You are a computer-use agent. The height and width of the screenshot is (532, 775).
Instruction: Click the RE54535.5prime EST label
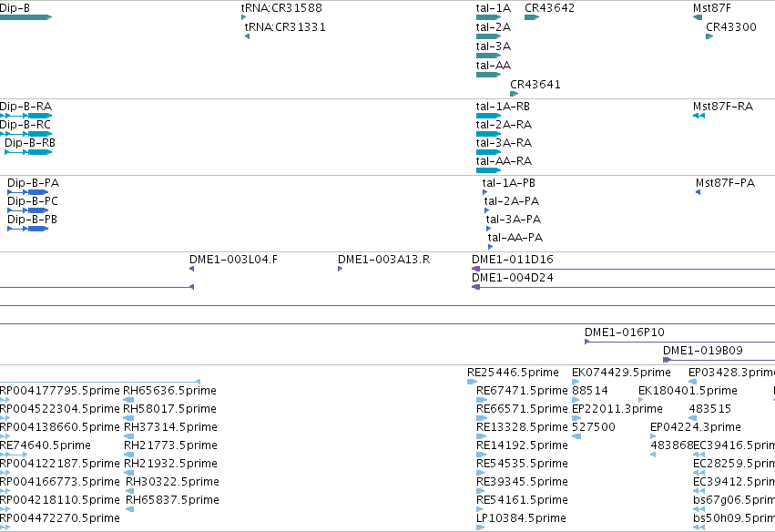tap(522, 464)
